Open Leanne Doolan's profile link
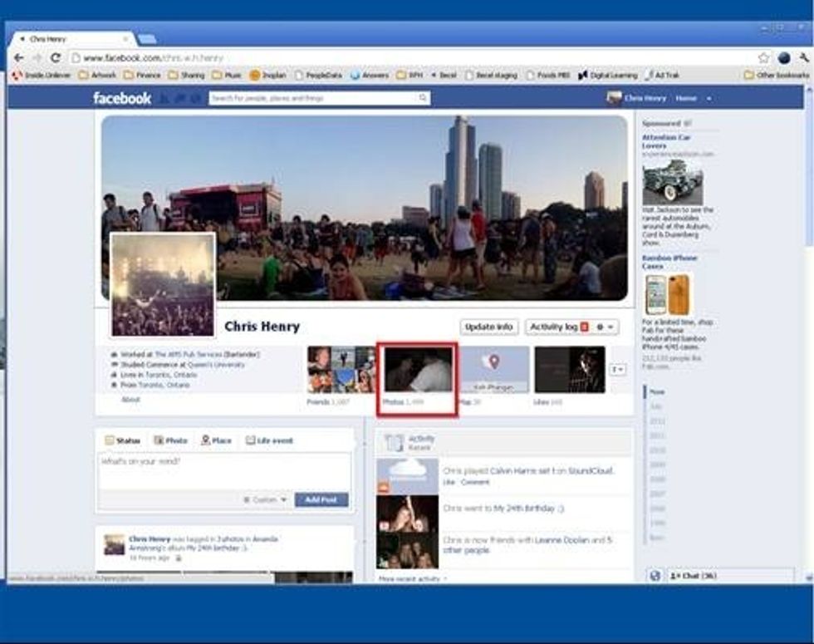This screenshot has width=814, height=644. pyautogui.click(x=561, y=540)
